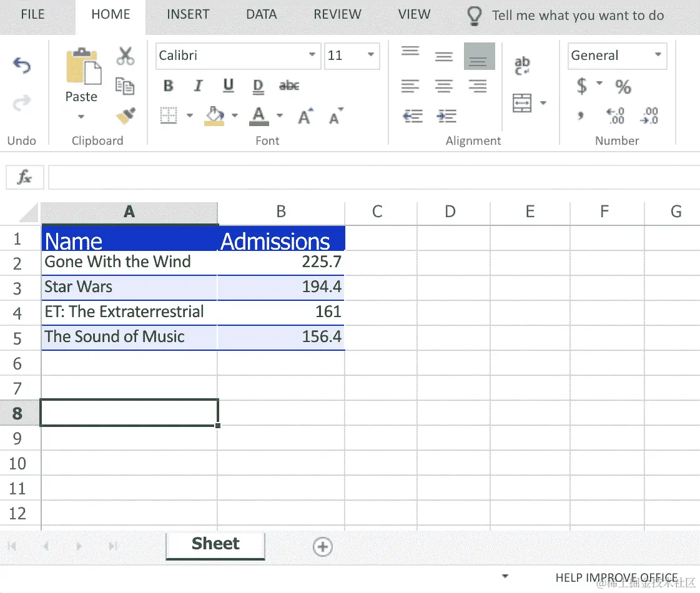Apply Comma style format
The height and width of the screenshot is (593, 700).
click(x=580, y=116)
